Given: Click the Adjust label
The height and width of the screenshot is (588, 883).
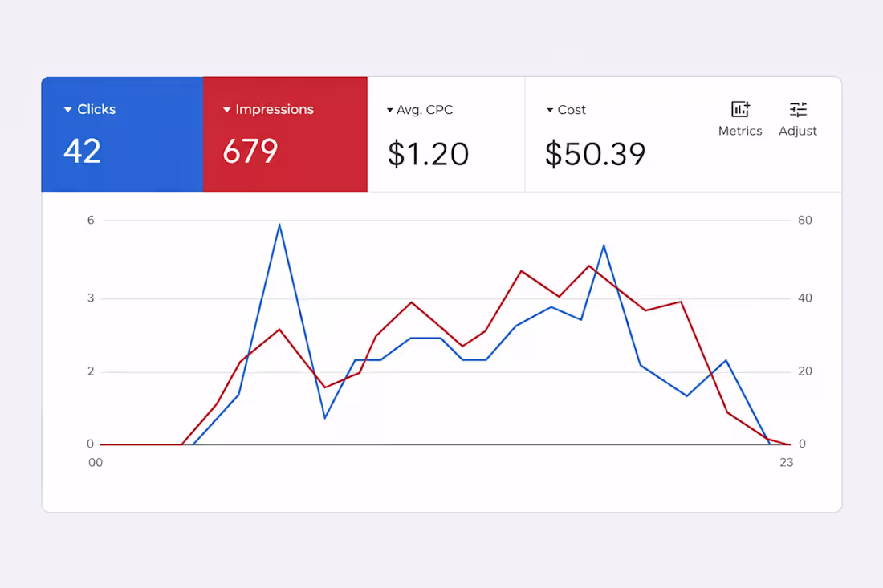Looking at the screenshot, I should coord(798,131).
